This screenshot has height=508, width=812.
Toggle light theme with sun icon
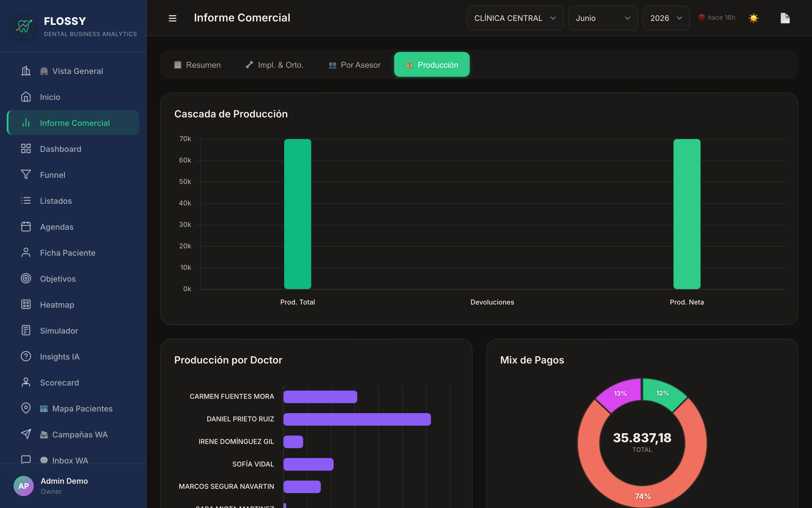pos(753,18)
